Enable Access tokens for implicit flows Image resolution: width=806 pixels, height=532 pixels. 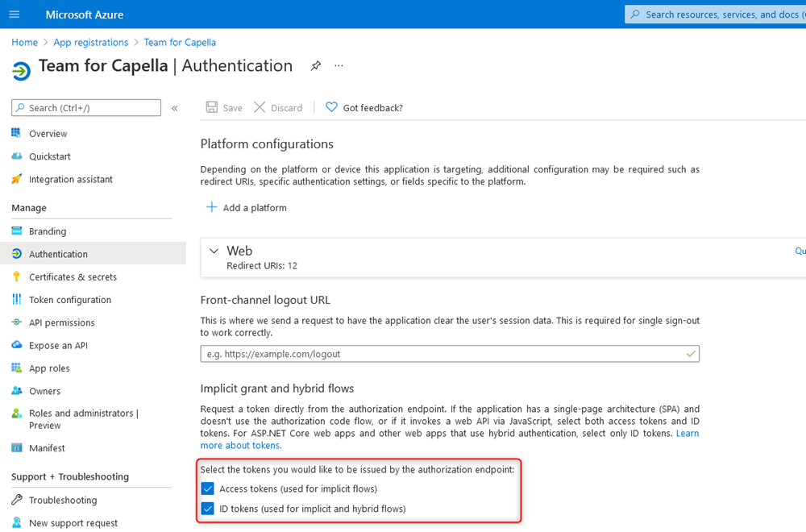pos(208,488)
